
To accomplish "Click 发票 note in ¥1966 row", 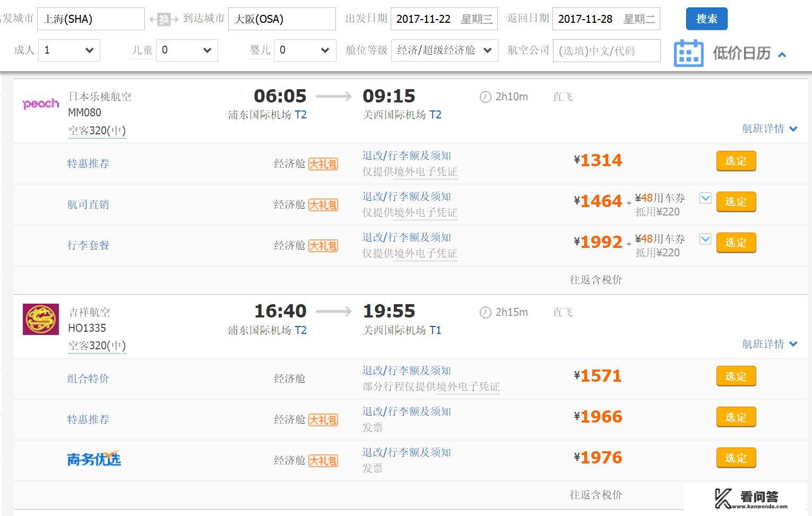I will coord(373,427).
